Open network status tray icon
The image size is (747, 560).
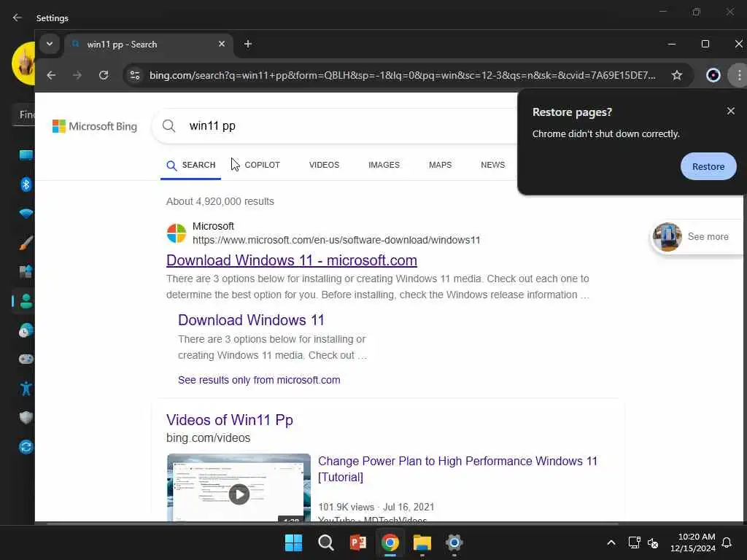click(x=634, y=542)
